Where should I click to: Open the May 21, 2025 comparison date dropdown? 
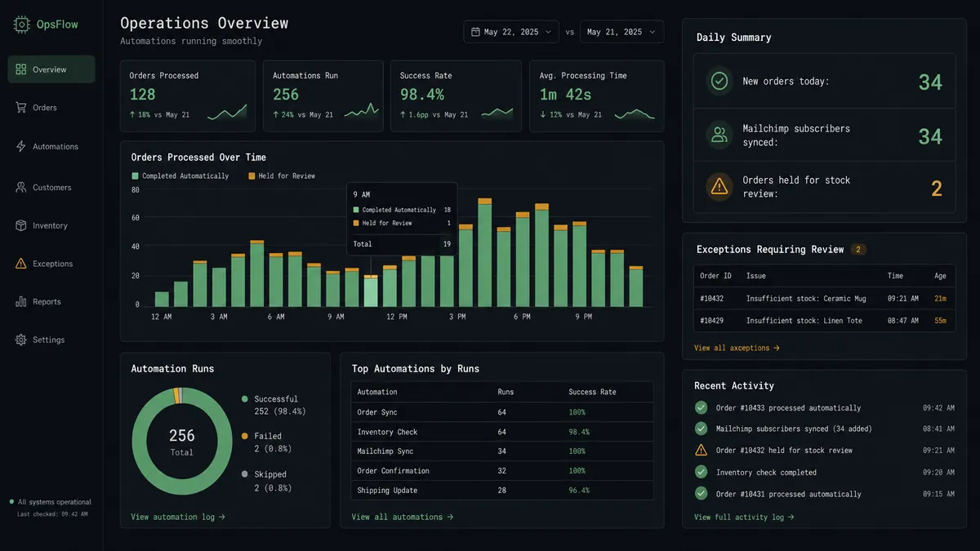621,32
